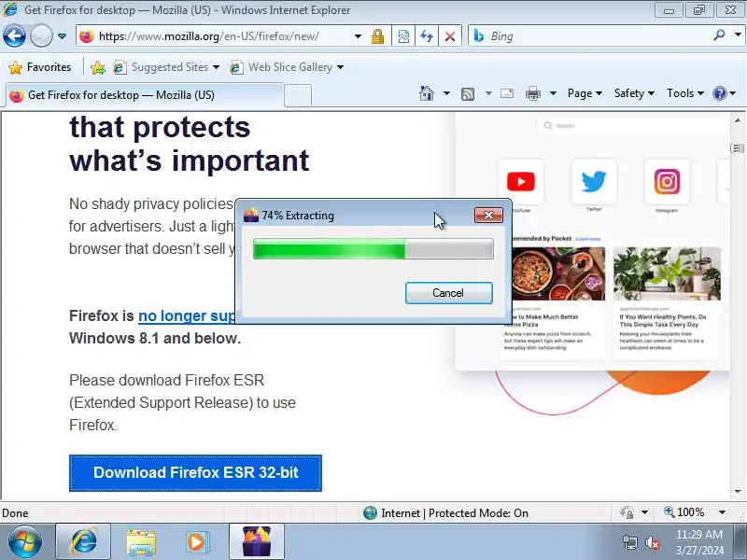Print the page with printer icon

tap(533, 93)
